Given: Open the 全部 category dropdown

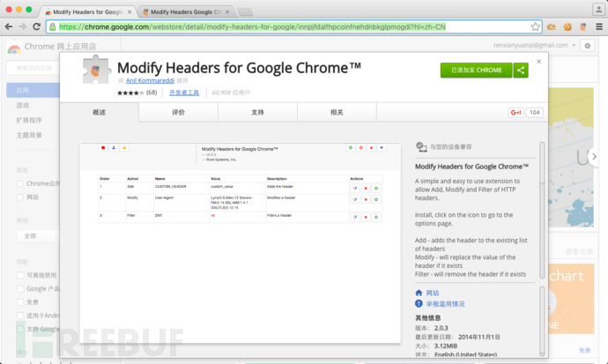Looking at the screenshot, I should click(38, 235).
